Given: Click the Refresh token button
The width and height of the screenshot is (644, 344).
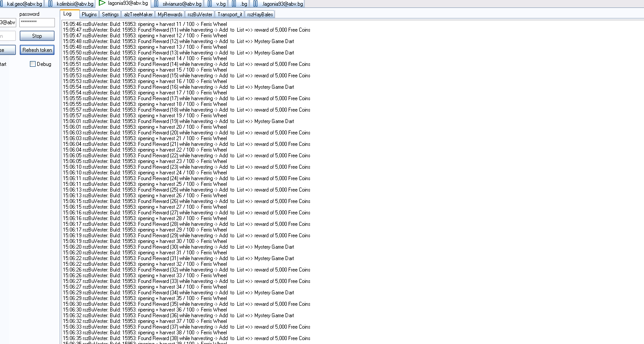Looking at the screenshot, I should point(37,50).
